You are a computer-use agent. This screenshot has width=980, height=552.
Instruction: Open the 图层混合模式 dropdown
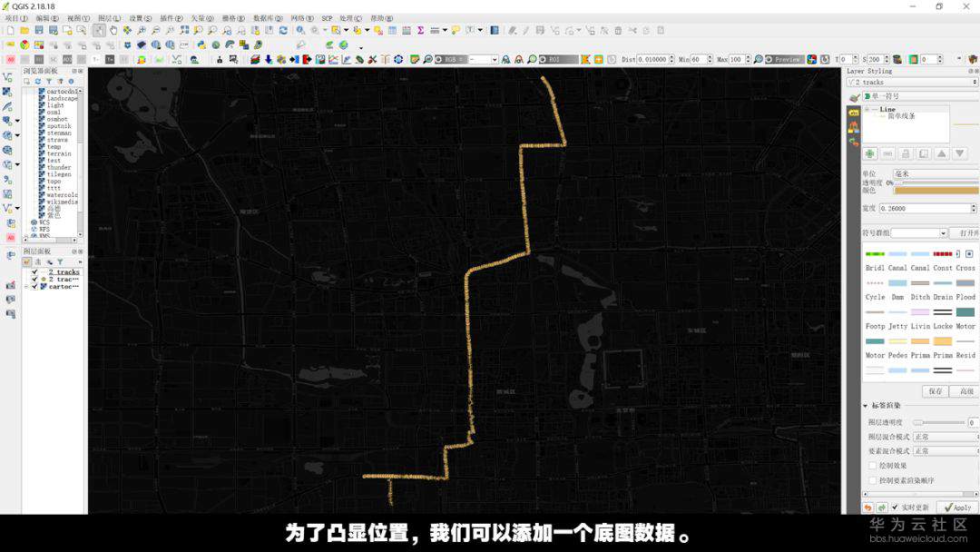(x=945, y=437)
